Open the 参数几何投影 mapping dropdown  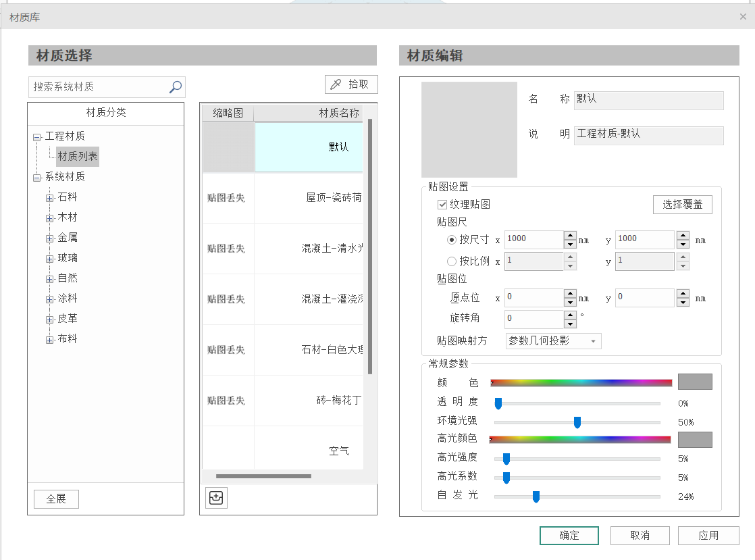tap(553, 341)
